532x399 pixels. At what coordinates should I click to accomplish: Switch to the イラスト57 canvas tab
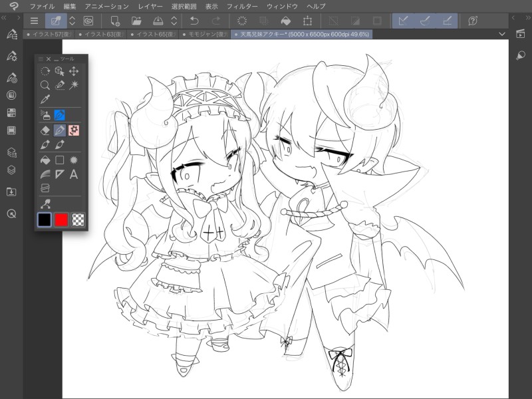point(49,35)
